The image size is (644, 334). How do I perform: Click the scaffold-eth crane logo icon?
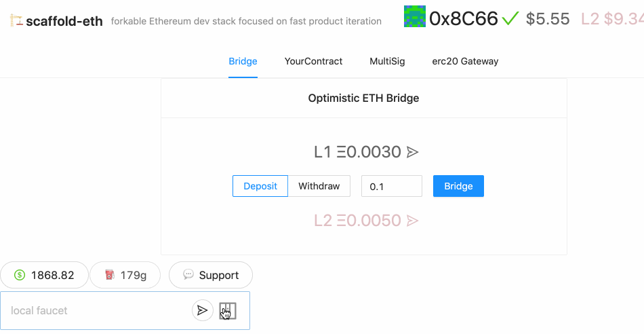click(x=16, y=21)
